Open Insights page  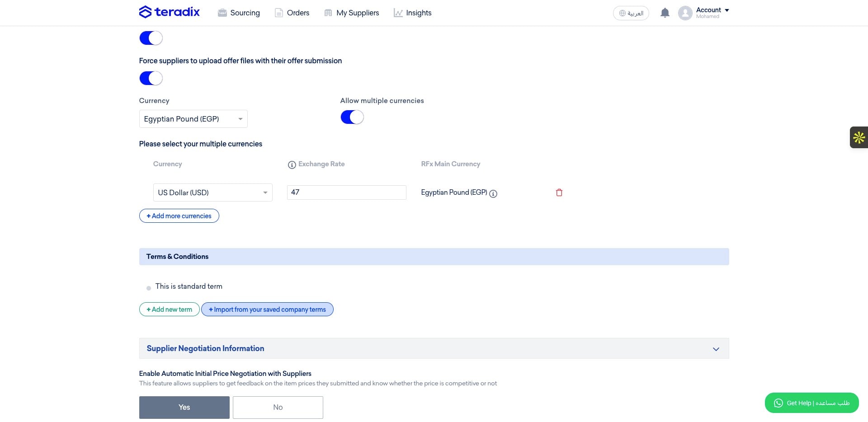pyautogui.click(x=412, y=13)
